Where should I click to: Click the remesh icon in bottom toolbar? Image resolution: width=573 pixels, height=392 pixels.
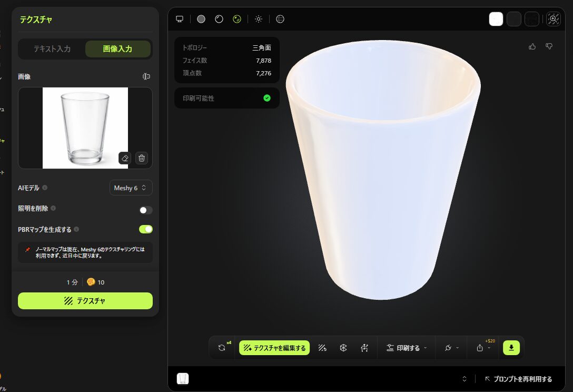tap(343, 348)
